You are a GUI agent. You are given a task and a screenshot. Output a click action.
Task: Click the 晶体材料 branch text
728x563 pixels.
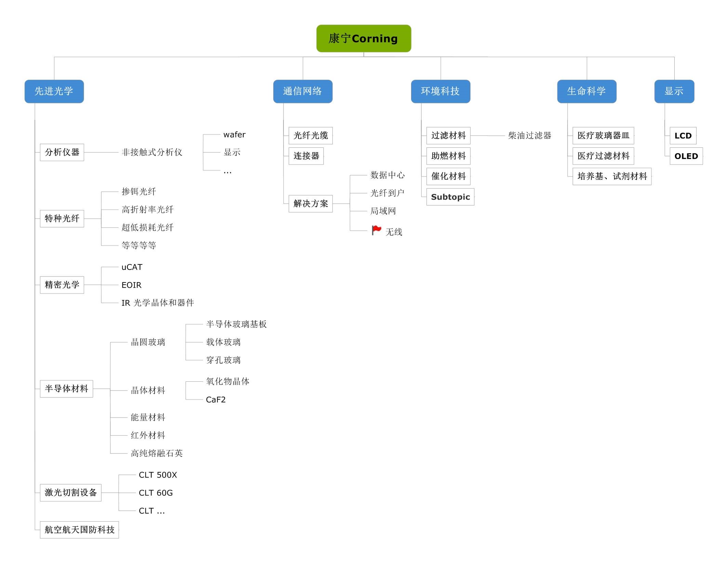(x=148, y=390)
